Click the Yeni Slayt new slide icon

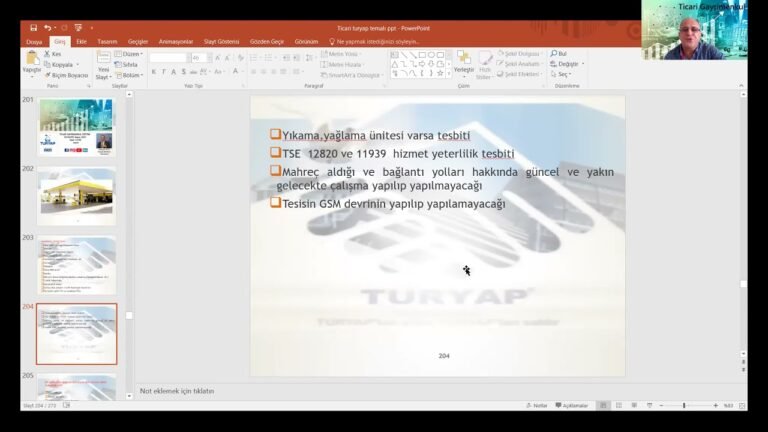click(103, 58)
